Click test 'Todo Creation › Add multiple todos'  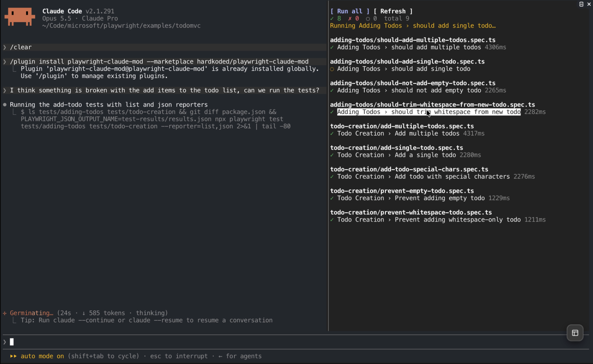pos(398,134)
